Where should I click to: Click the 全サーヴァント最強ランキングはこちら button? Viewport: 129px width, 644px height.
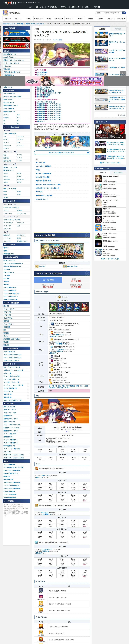[x=62, y=153]
